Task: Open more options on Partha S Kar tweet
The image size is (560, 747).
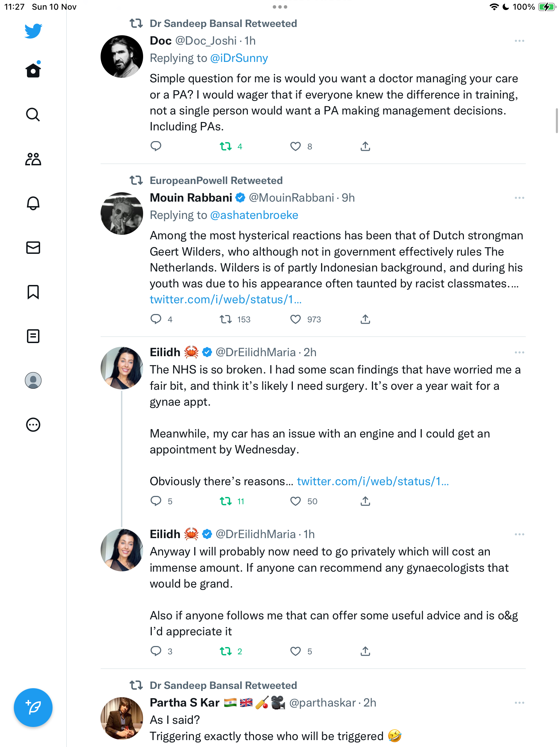Action: click(x=519, y=703)
